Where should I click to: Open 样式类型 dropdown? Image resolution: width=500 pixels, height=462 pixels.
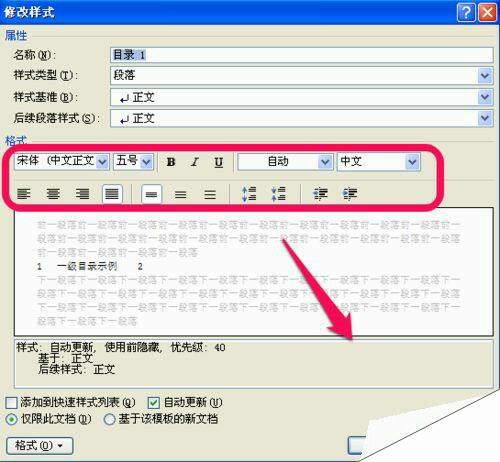(485, 75)
